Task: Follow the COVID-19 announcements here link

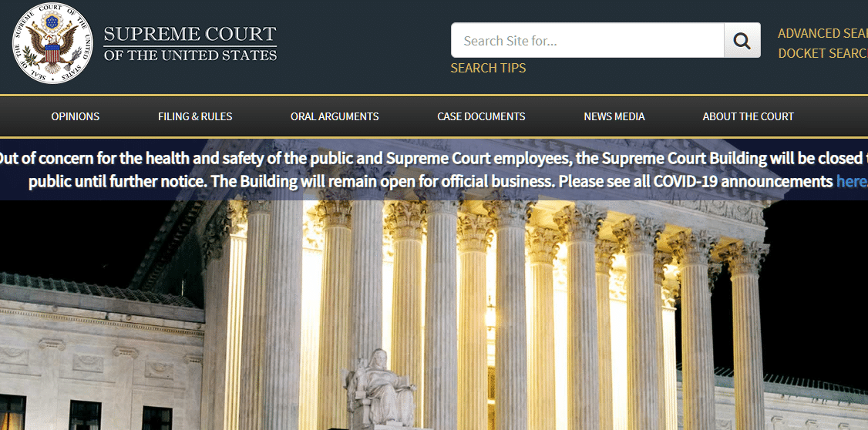Action: 852,182
